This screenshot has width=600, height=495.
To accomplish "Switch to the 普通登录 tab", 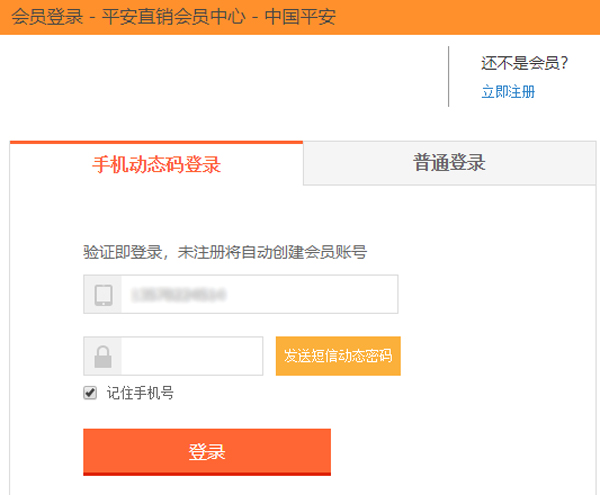I will 449,164.
